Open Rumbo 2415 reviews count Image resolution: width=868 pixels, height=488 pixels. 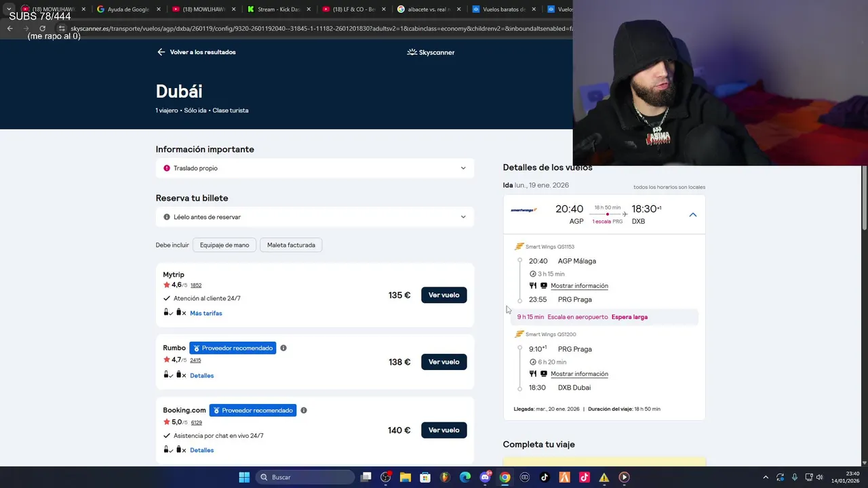point(196,360)
